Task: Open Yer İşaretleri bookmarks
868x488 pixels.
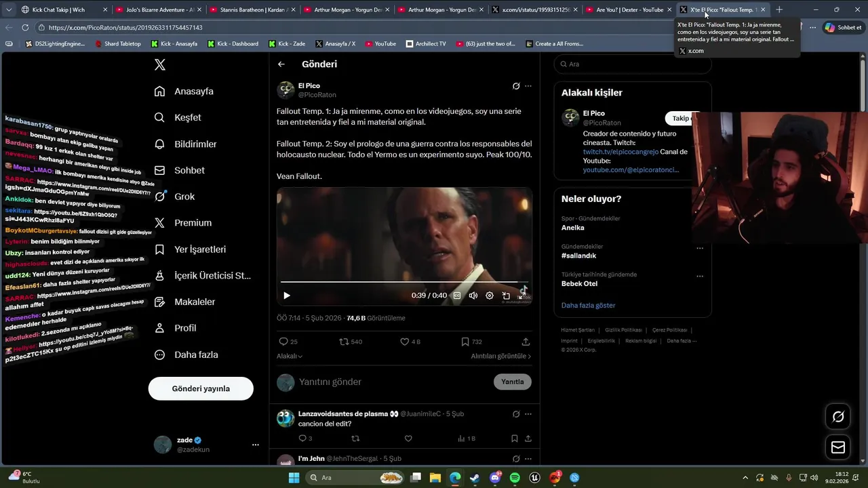Action: pos(190,249)
